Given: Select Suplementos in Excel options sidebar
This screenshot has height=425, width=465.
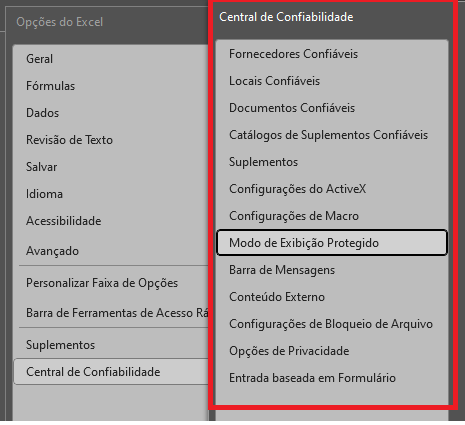Looking at the screenshot, I should [x=60, y=345].
